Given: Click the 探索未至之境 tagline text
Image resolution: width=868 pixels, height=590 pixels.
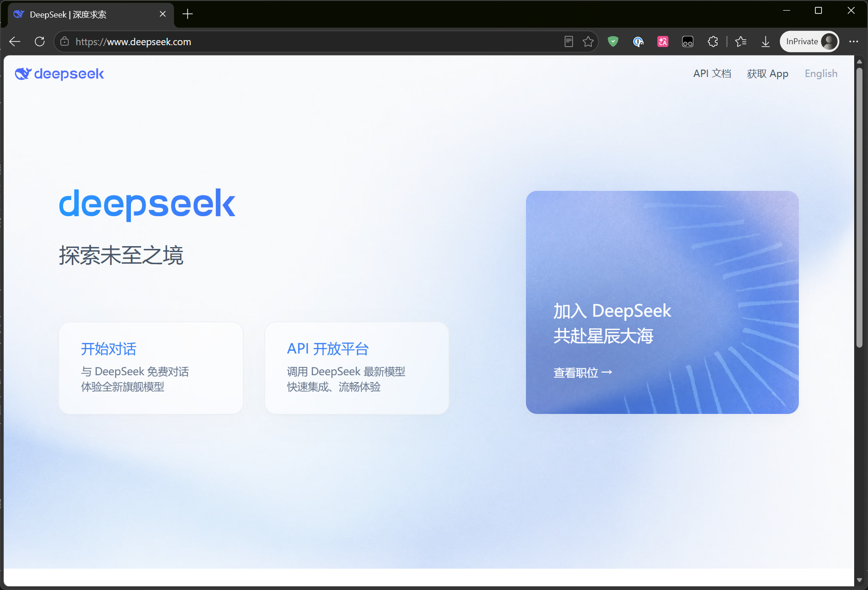Looking at the screenshot, I should (x=121, y=255).
